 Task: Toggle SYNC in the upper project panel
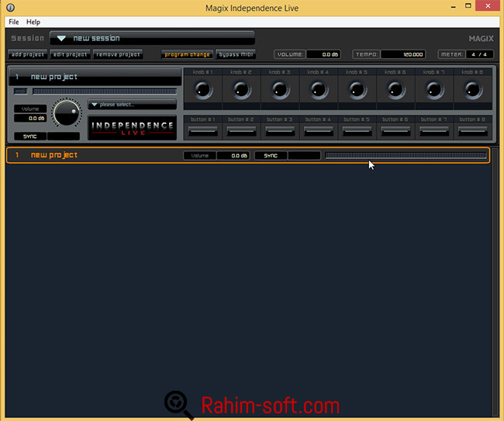tap(30, 136)
